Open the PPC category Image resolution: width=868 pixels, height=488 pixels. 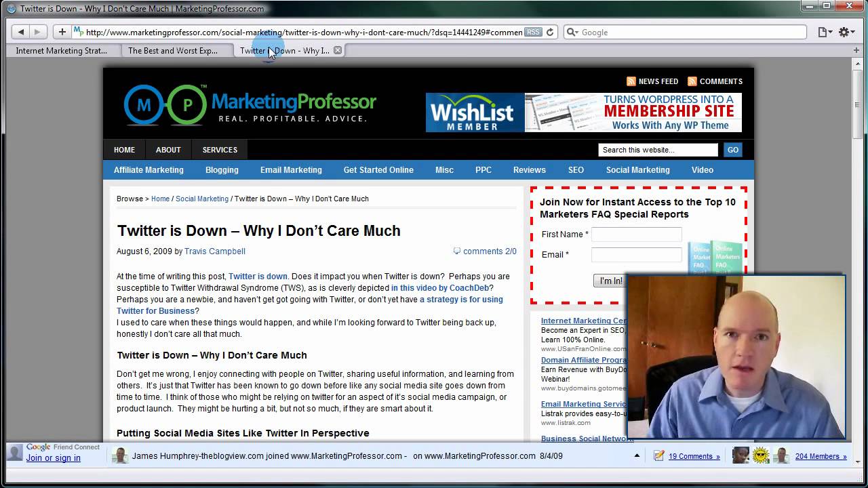484,170
